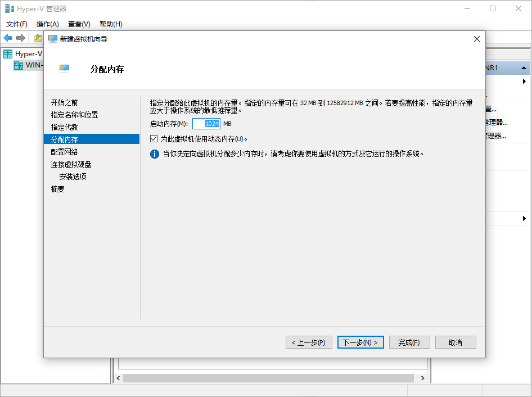532x397 pixels.
Task: Click the blue info icon in wizard
Action: [x=155, y=154]
